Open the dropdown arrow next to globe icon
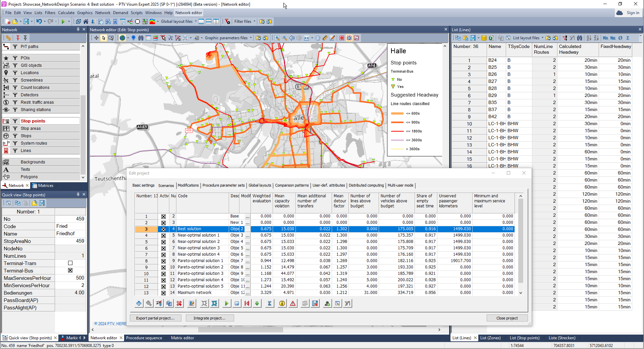The width and height of the screenshot is (644, 349). 128,38
